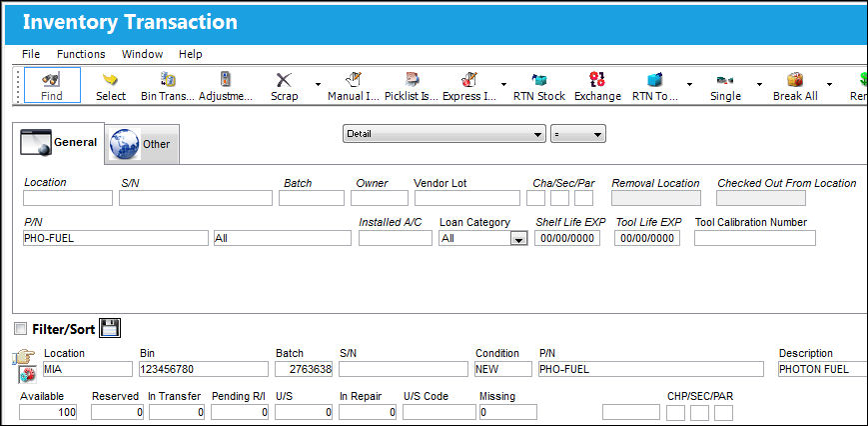The width and height of the screenshot is (868, 426).
Task: Click the P/N field containing PHO-FUEL
Action: pyautogui.click(x=116, y=238)
